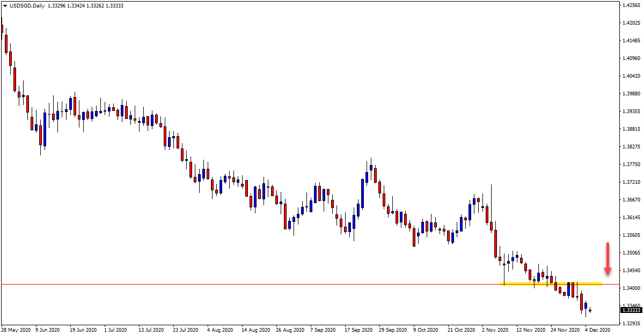Viewport: 644px width, 336px height.
Task: Click price axis label 1.32935
Action: 632,324
